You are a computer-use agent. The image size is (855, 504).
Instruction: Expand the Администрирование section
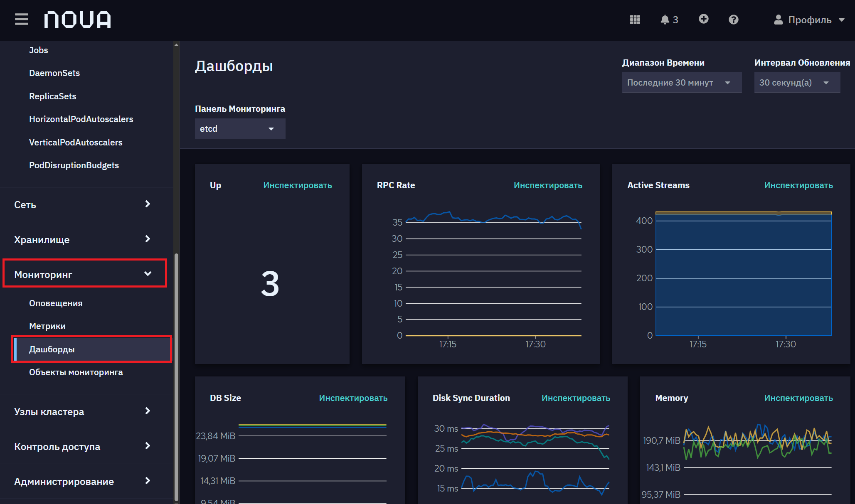(86, 481)
